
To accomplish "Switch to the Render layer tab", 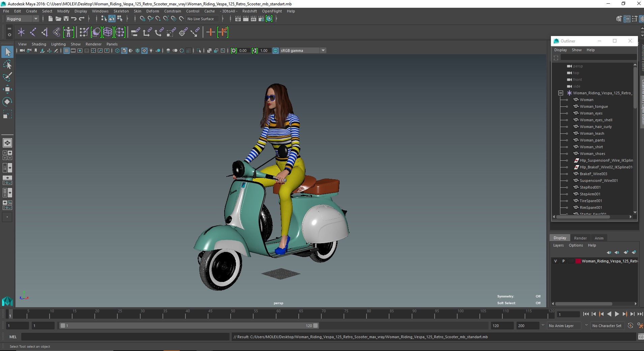I will pyautogui.click(x=580, y=238).
